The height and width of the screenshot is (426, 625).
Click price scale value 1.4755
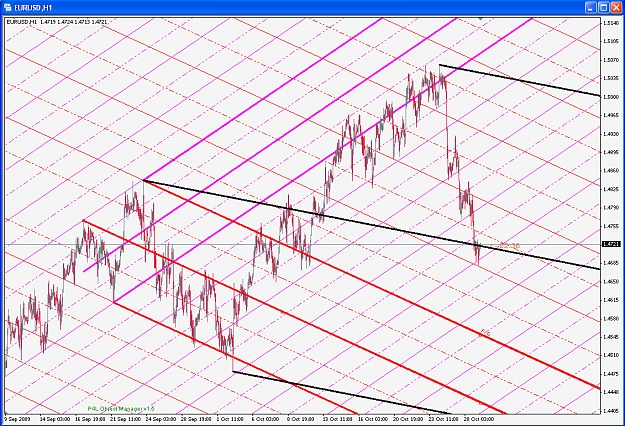pos(611,226)
